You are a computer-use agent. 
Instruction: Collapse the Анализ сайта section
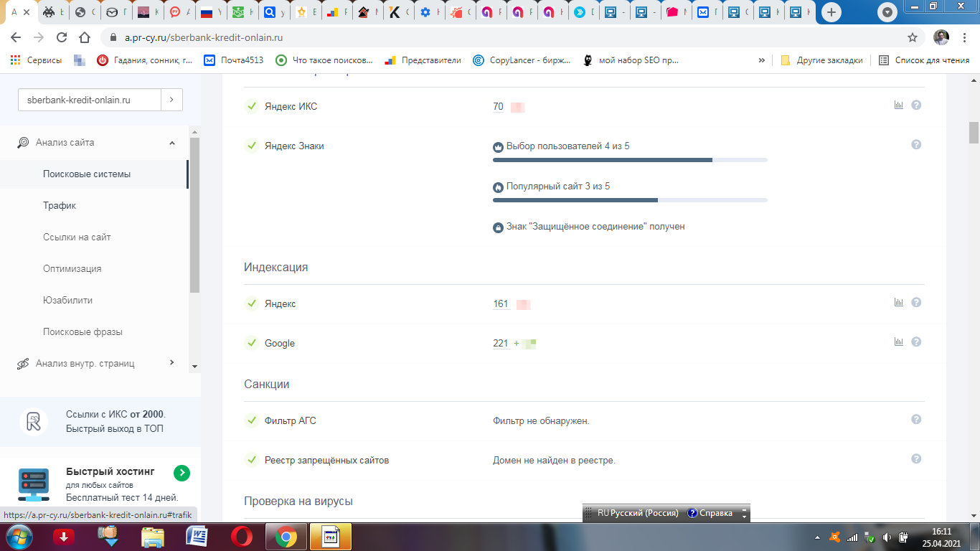point(172,143)
